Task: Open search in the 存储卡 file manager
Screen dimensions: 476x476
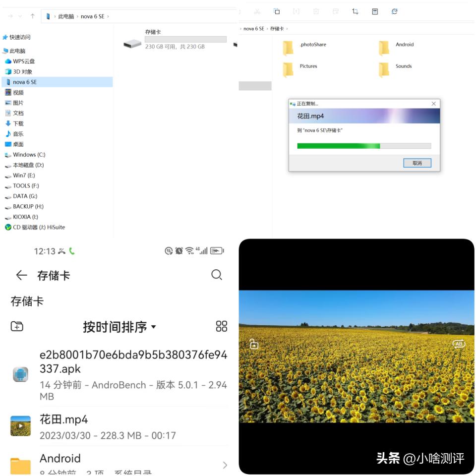Action: (217, 275)
